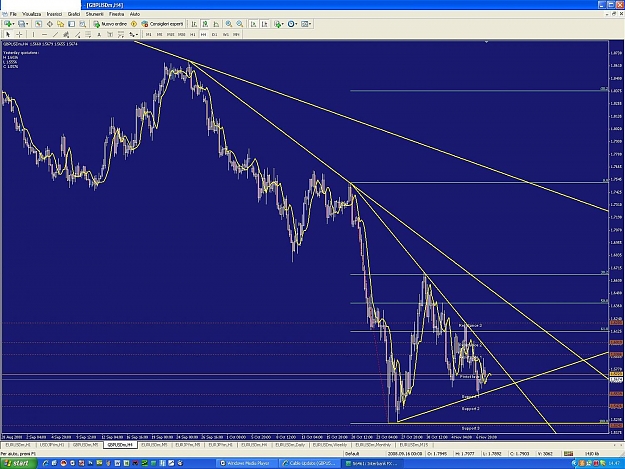The image size is (625, 469).
Task: Click the Zoom Out magnifier icon
Action: [x=240, y=24]
